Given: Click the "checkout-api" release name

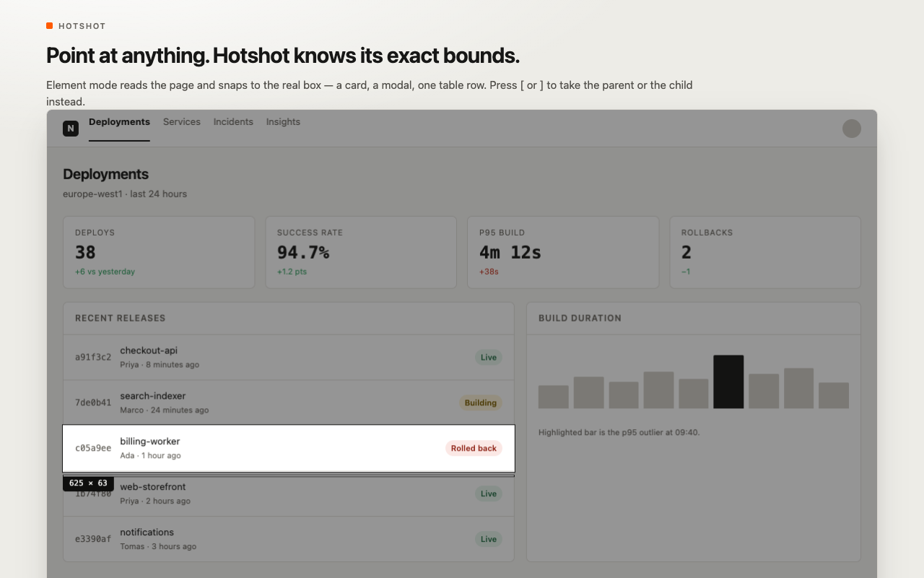Looking at the screenshot, I should tap(149, 351).
